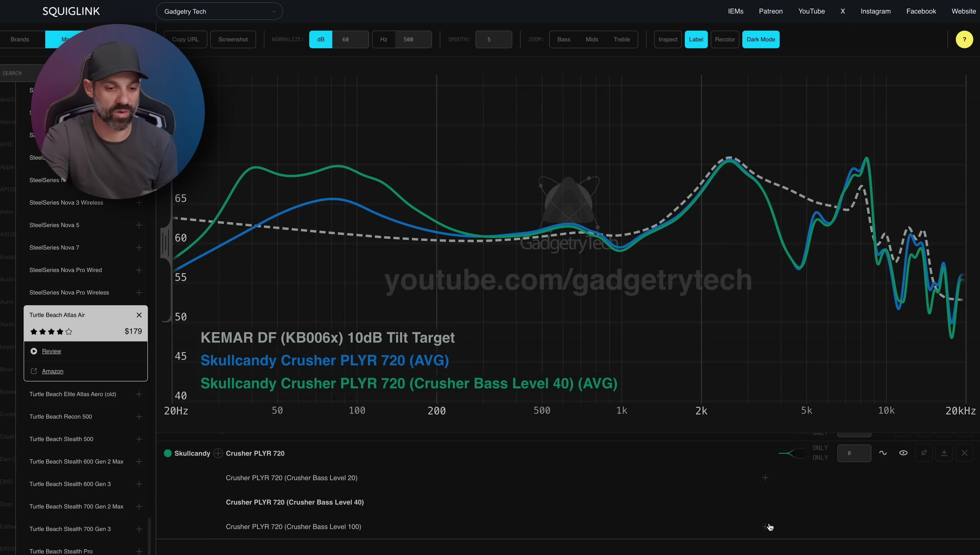The width and height of the screenshot is (980, 555).
Task: Add Turtle Beach Stealth 500 to graph
Action: (139, 439)
